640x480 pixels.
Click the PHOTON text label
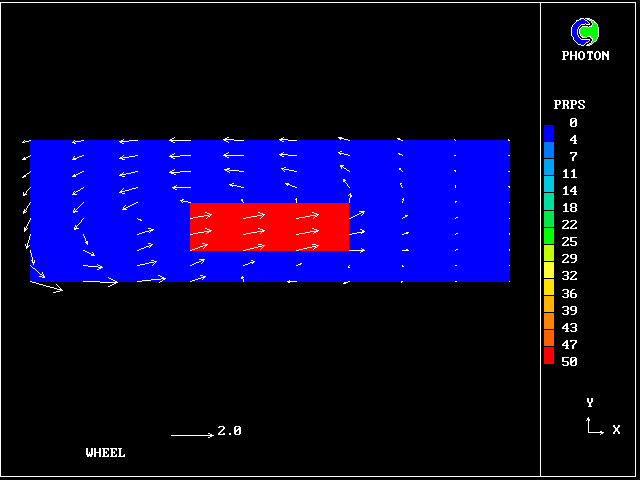[585, 56]
